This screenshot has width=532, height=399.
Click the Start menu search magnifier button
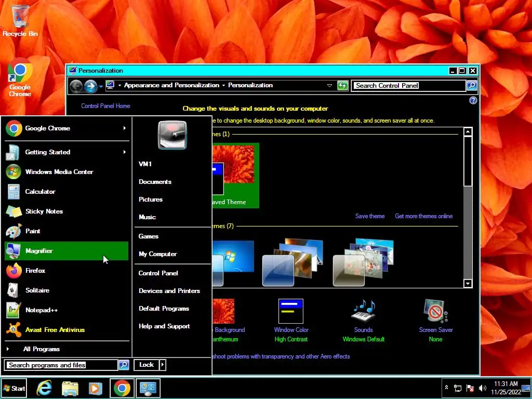[124, 365]
